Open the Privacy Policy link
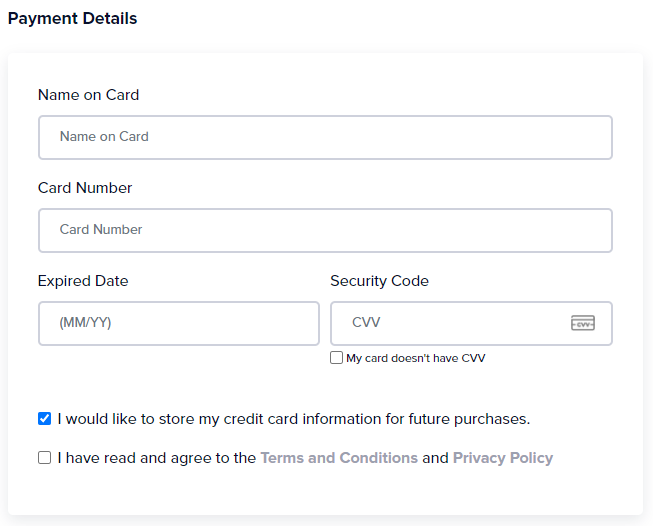Image resolution: width=653 pixels, height=526 pixels. [503, 458]
